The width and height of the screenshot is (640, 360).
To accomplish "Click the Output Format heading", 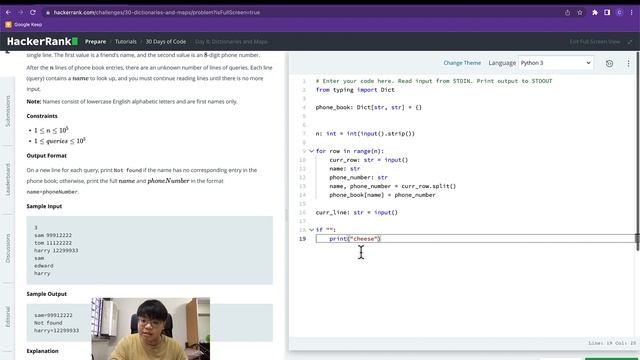I will point(47,156).
